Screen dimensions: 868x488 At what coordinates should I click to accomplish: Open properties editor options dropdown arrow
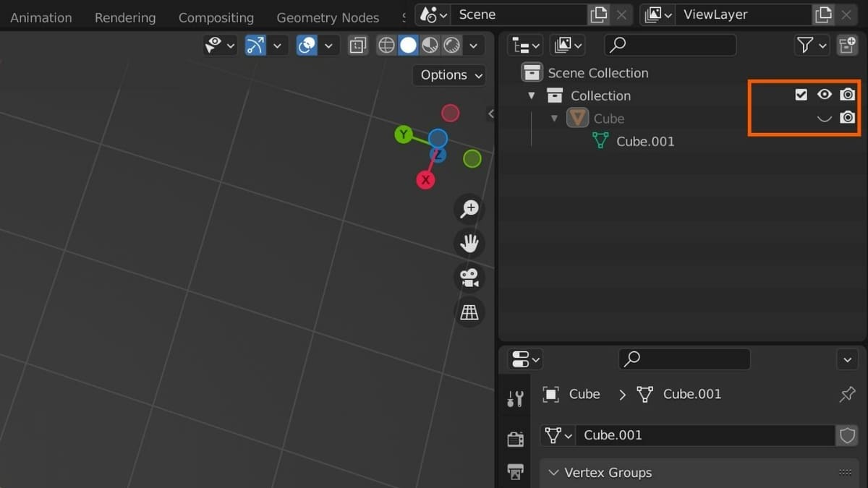coord(847,359)
